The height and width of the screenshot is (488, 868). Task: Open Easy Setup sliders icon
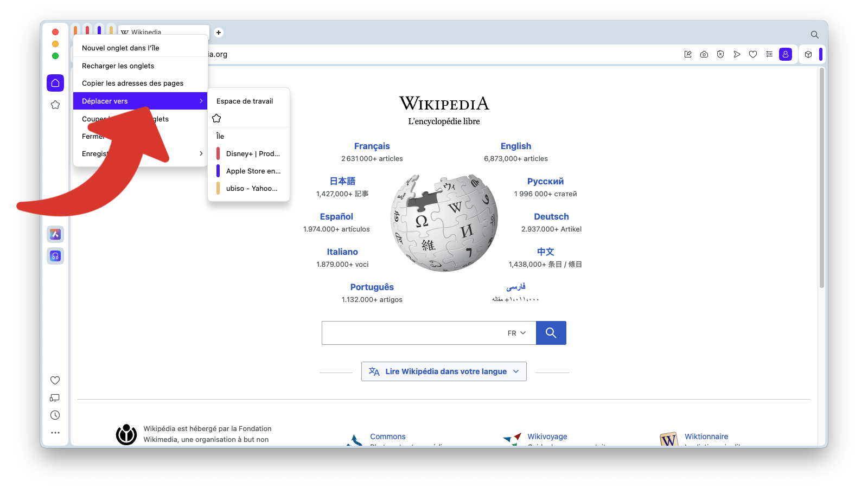(769, 54)
